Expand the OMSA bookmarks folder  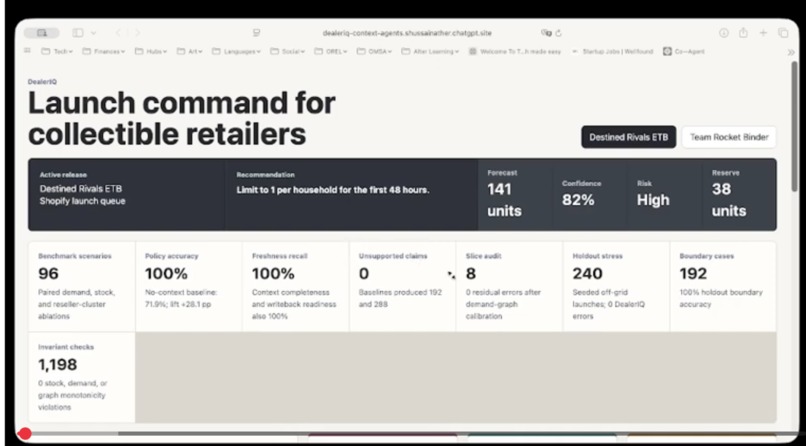(x=375, y=51)
